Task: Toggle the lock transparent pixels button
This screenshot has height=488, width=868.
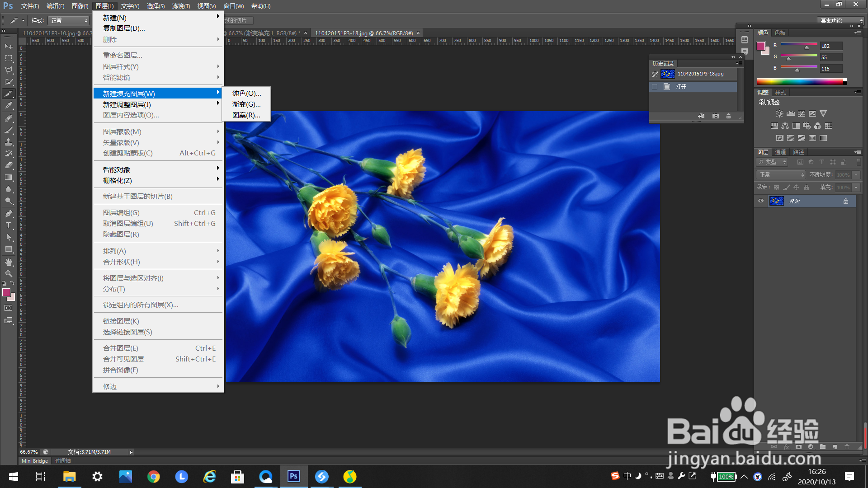Action: 776,188
